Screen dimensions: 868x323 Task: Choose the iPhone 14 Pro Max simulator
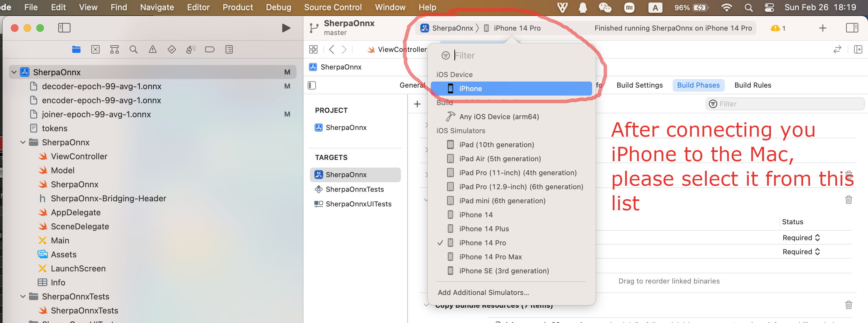(x=511, y=257)
